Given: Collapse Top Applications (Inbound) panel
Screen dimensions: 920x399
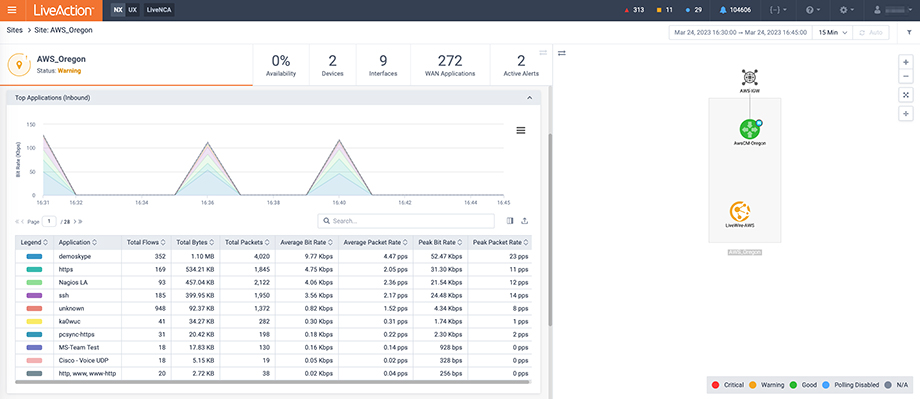Looking at the screenshot, I should (x=529, y=97).
